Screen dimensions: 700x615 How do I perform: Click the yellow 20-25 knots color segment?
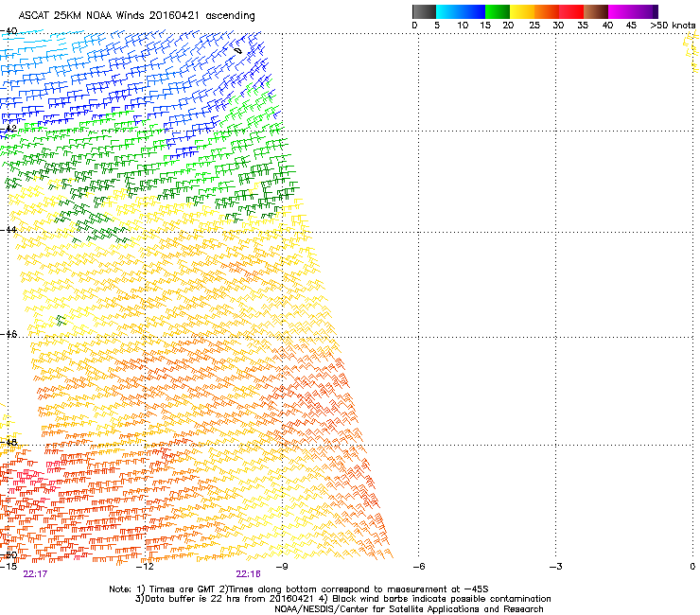pyautogui.click(x=522, y=11)
